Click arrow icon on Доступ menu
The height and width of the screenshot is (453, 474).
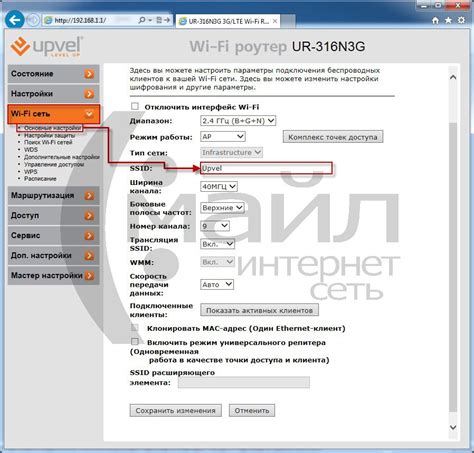[89, 215]
